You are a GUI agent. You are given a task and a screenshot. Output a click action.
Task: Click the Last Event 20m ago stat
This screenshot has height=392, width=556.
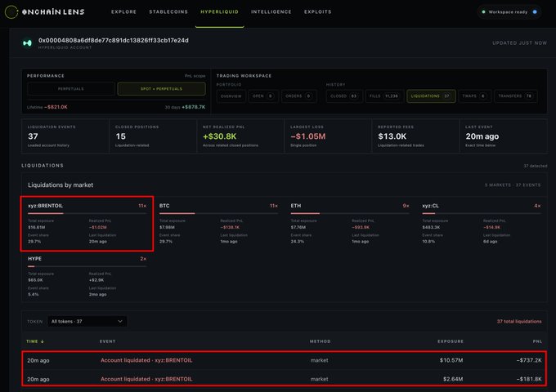pos(504,136)
